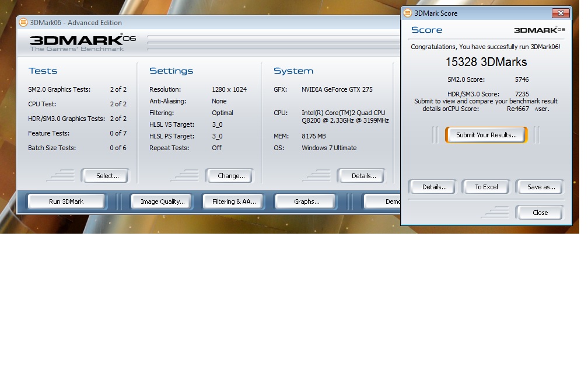This screenshot has height=368, width=588.
Task: Click the "Windows 7 Ultimate" OS value
Action: 329,148
